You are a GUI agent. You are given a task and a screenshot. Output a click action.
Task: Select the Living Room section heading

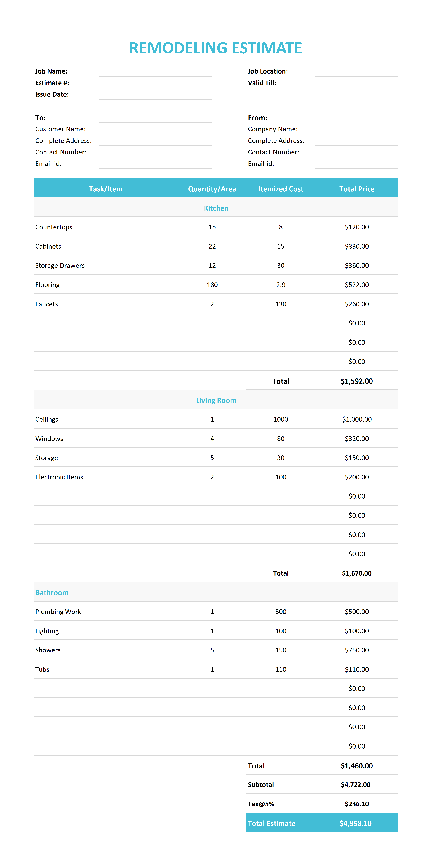(216, 400)
